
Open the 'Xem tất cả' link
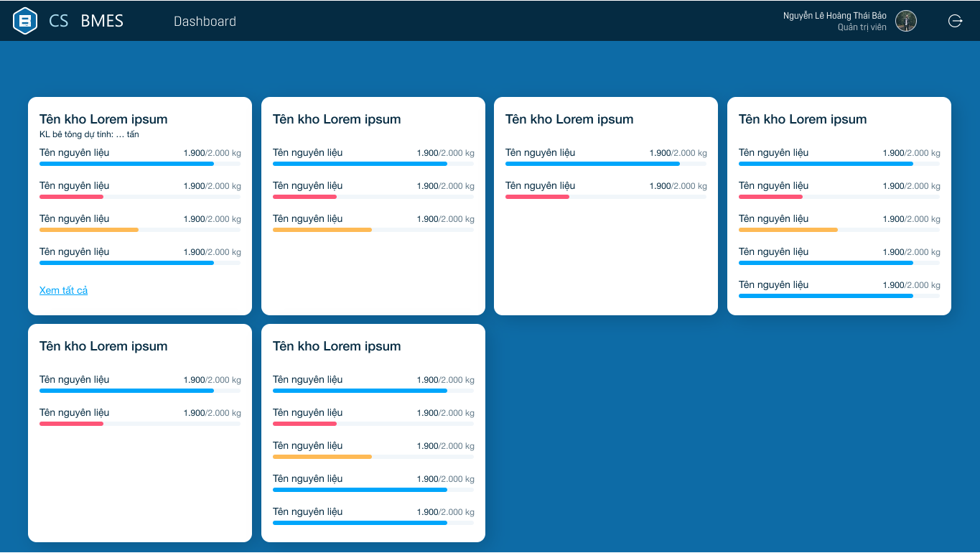pyautogui.click(x=63, y=290)
